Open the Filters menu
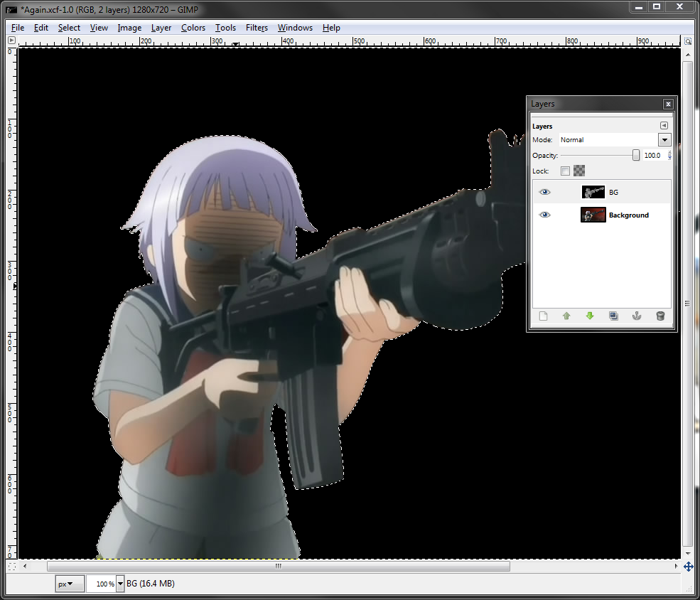700x600 pixels. (x=257, y=28)
